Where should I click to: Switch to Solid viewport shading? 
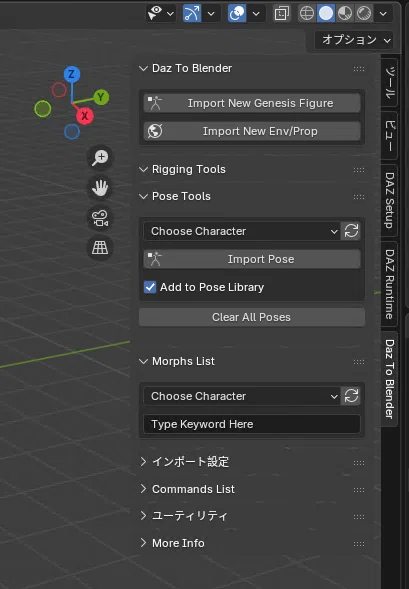point(326,14)
